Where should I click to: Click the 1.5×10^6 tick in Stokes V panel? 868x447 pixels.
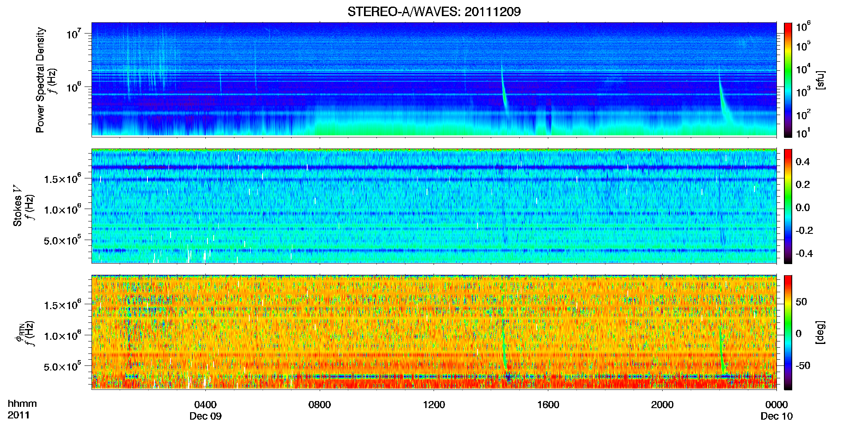pyautogui.click(x=63, y=178)
